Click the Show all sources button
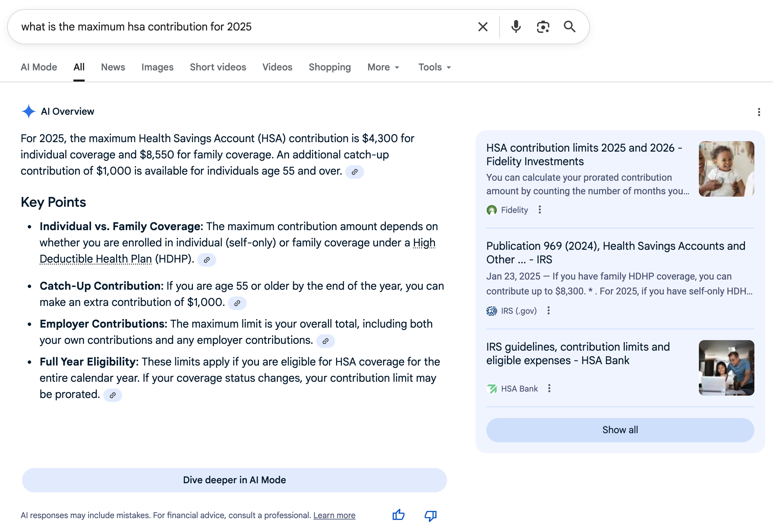This screenshot has width=773, height=532. [x=620, y=430]
